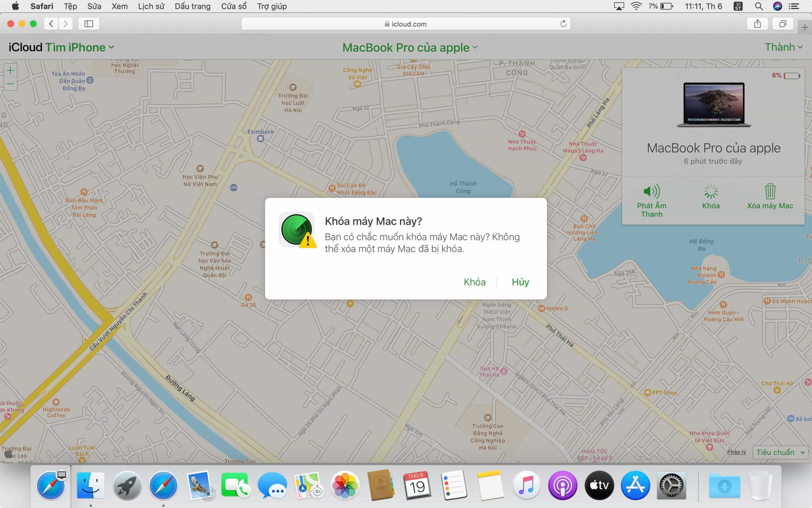812x508 pixels.
Task: Open System Preferences from the Dock
Action: 671,485
